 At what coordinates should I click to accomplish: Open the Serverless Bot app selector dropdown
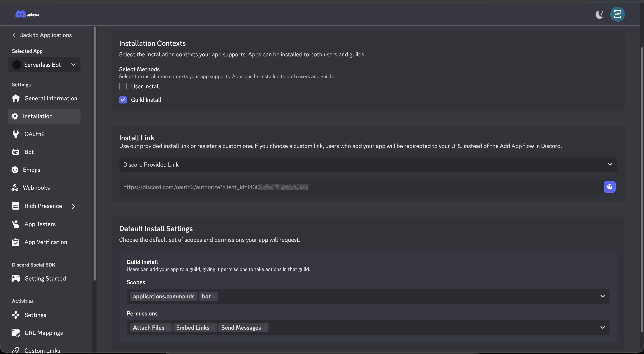point(44,65)
